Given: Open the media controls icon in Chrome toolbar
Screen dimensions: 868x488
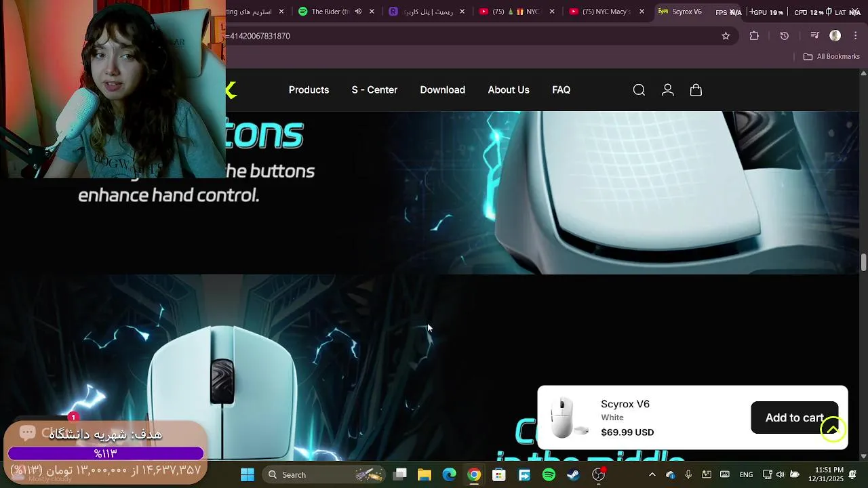Looking at the screenshot, I should (x=815, y=36).
